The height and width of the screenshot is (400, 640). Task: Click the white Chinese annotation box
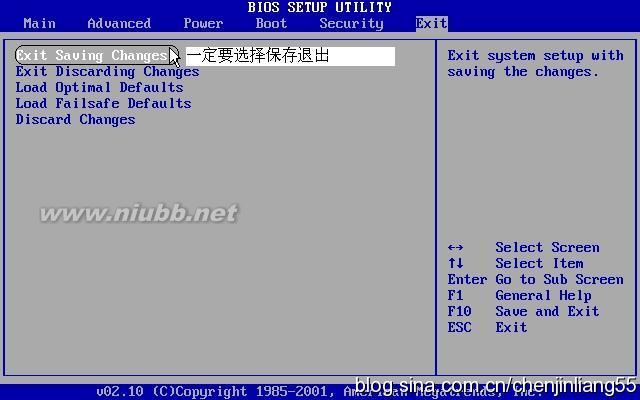click(289, 56)
